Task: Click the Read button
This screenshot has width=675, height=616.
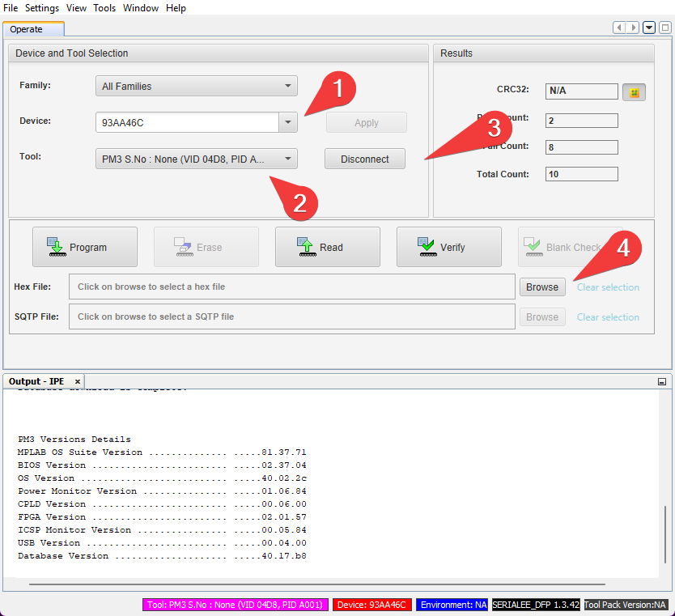Action: pos(328,247)
